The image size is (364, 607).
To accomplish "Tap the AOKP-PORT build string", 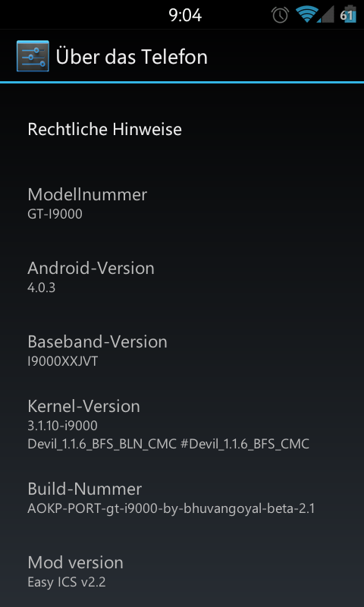I will coord(171,508).
